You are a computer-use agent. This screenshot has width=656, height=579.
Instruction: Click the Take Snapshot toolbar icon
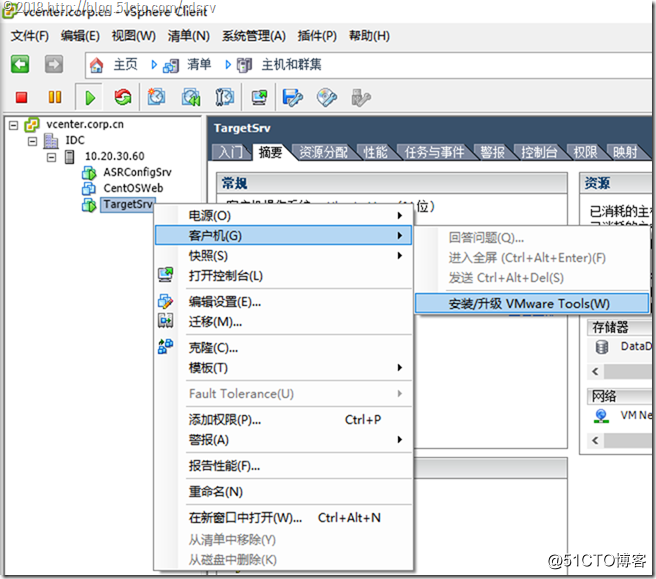(156, 97)
